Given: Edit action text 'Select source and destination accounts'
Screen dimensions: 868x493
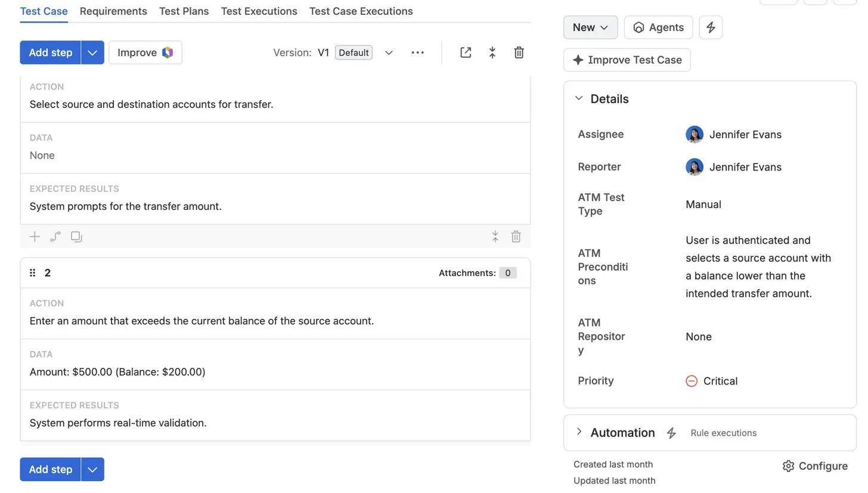Looking at the screenshot, I should pos(151,104).
